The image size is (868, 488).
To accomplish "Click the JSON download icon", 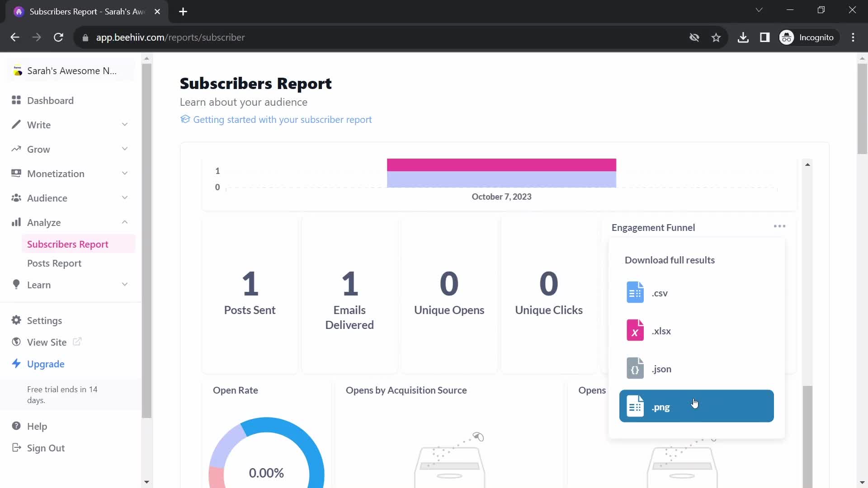I will point(635,368).
